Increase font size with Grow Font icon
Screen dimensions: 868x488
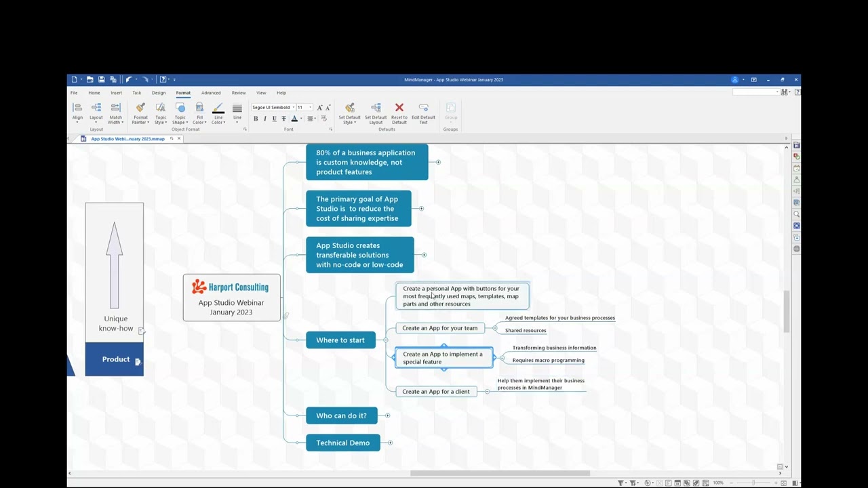(x=320, y=107)
